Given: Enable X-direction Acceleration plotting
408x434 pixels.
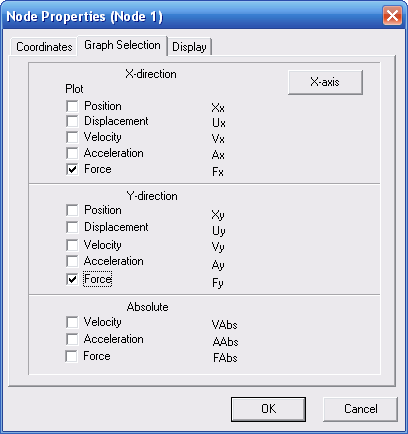Looking at the screenshot, I should [x=72, y=153].
